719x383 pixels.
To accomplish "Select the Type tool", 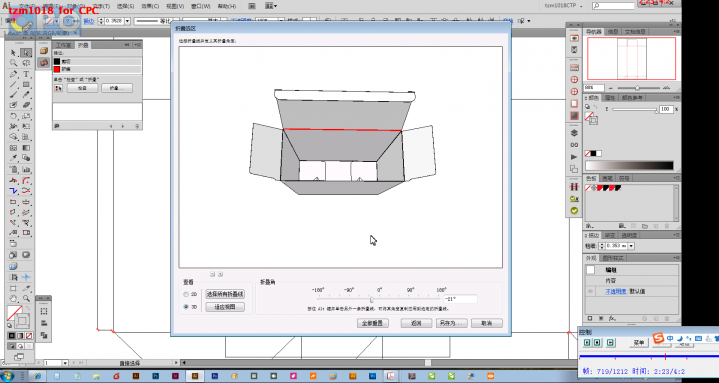I will point(26,74).
